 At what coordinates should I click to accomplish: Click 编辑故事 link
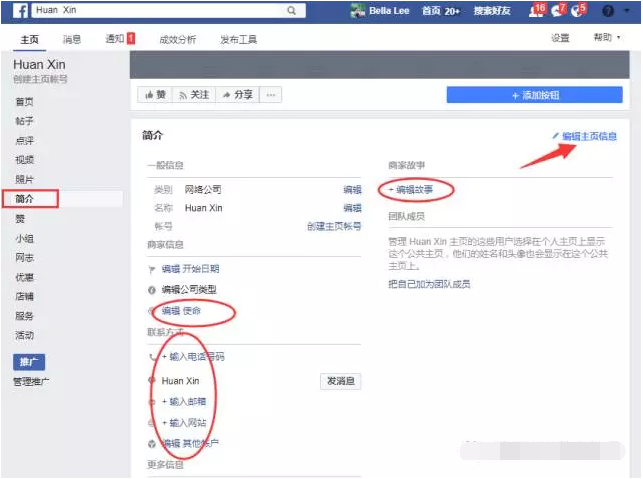[x=411, y=189]
